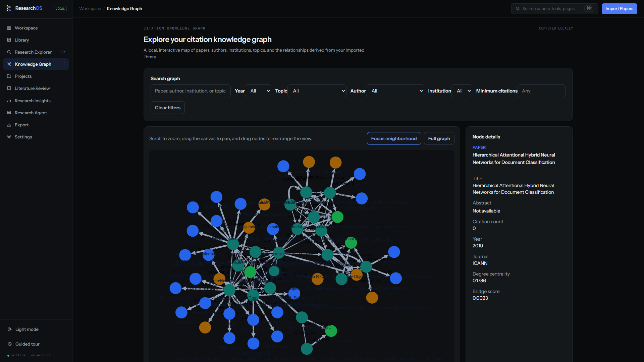Click the LOCAL badge next to logo
Image resolution: width=644 pixels, height=362 pixels.
coord(60,9)
